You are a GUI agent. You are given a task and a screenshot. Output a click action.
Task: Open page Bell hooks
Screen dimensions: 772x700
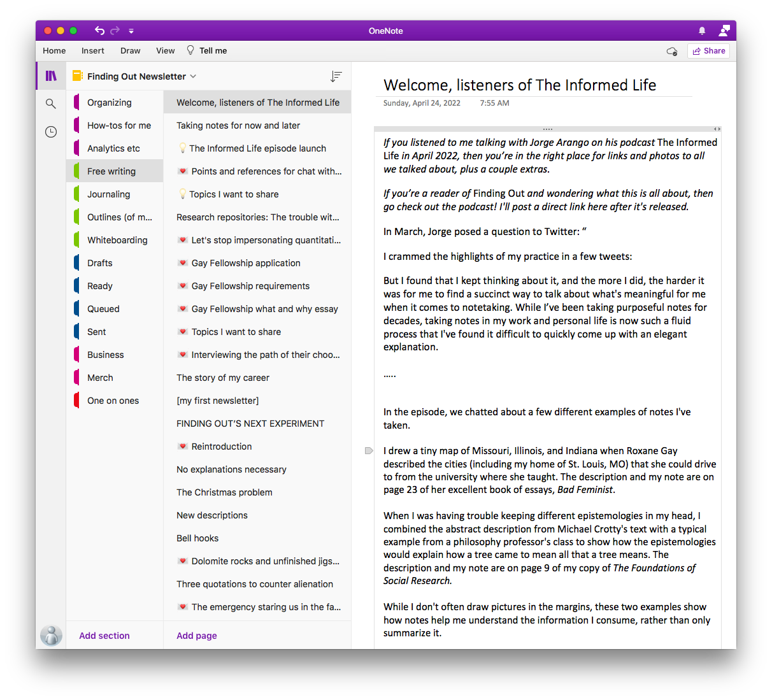[257, 538]
